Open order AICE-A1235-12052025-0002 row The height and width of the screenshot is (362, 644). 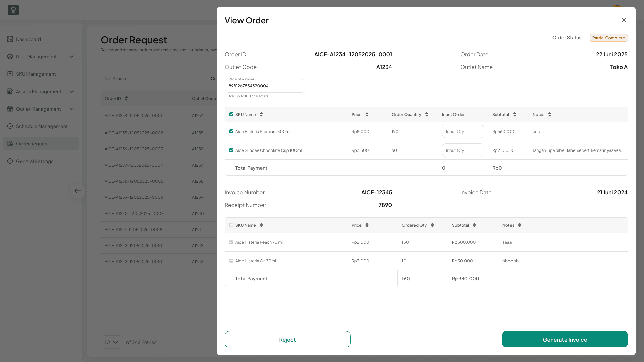pyautogui.click(x=159, y=133)
